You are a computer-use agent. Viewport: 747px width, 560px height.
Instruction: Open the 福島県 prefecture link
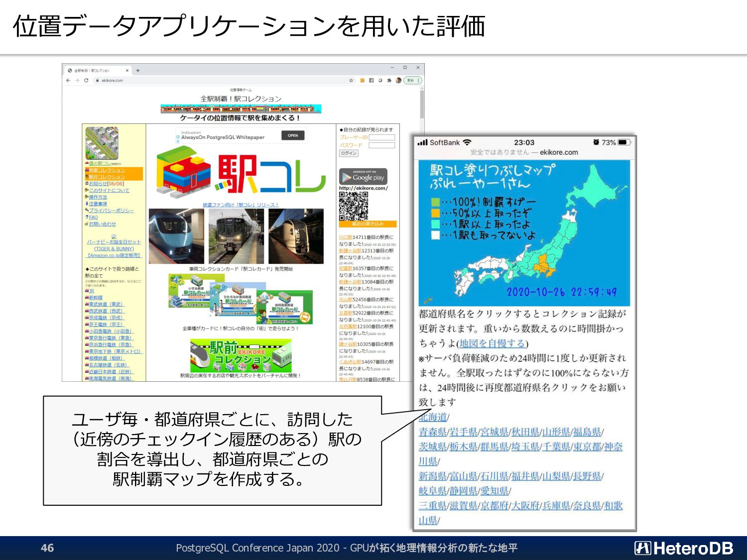tap(587, 432)
